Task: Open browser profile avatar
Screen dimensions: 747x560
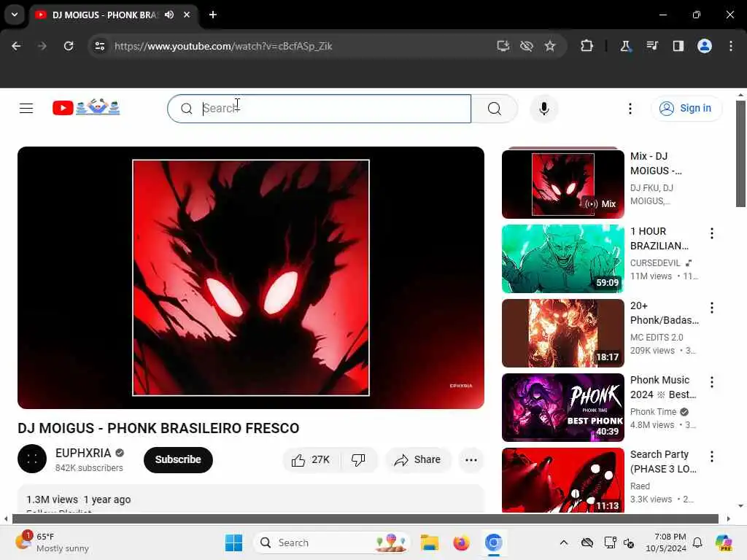Action: point(705,46)
